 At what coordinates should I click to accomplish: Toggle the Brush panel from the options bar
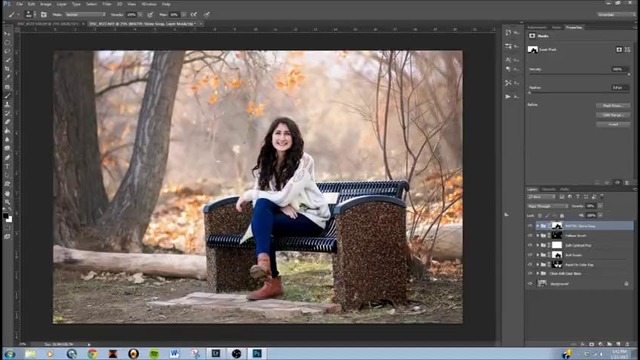pos(44,15)
